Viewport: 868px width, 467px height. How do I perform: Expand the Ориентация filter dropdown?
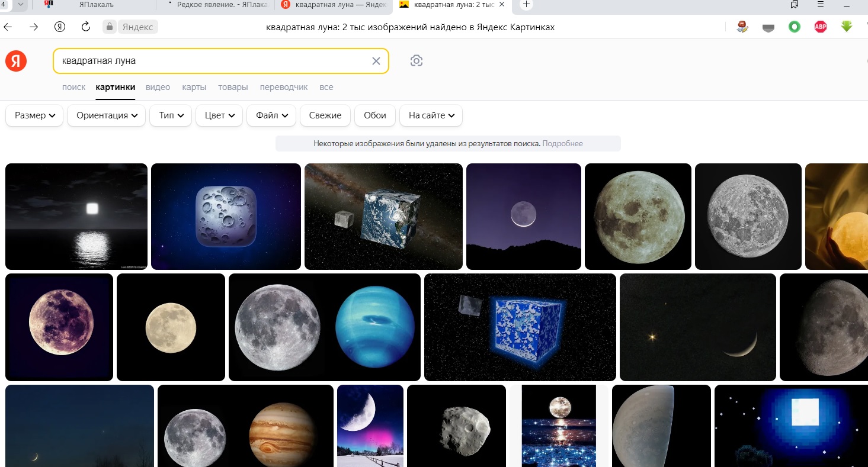(107, 115)
